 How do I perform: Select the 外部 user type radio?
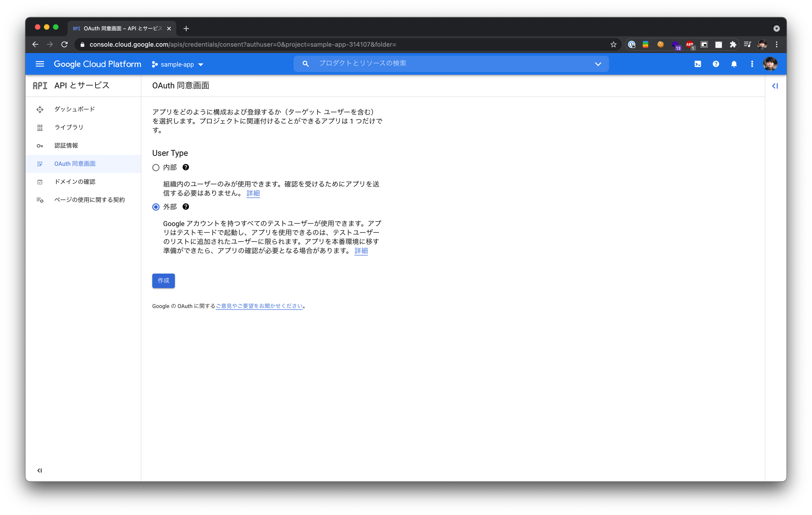pyautogui.click(x=156, y=207)
